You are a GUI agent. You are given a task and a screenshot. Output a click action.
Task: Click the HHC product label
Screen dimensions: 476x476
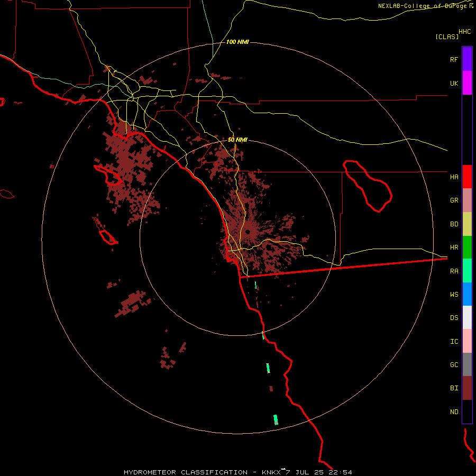pos(464,32)
